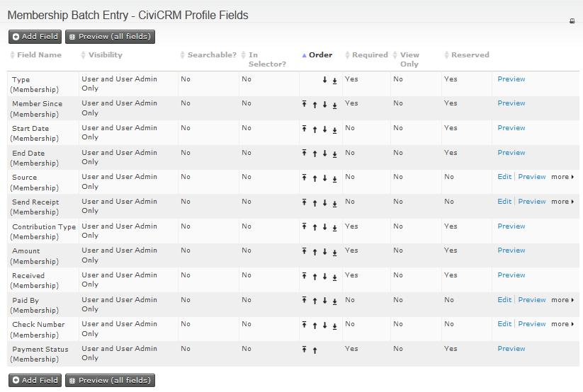Move Type field down one row
The height and width of the screenshot is (392, 583).
pyautogui.click(x=324, y=80)
